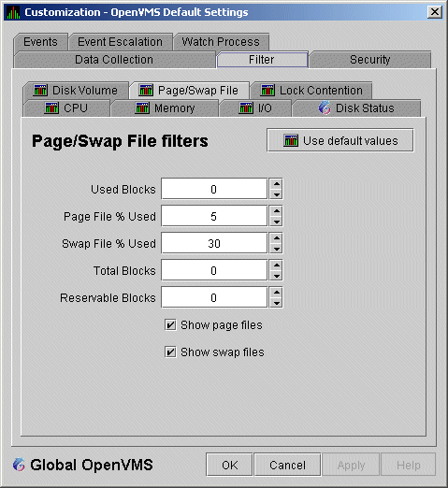The width and height of the screenshot is (448, 488).
Task: Select the Security tab
Action: pos(370,60)
